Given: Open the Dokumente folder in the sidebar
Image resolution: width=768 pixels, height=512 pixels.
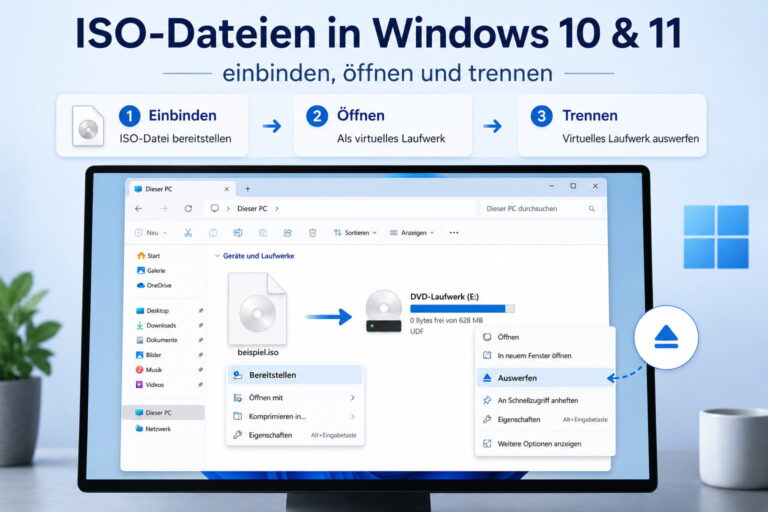Looking at the screenshot, I should [157, 340].
